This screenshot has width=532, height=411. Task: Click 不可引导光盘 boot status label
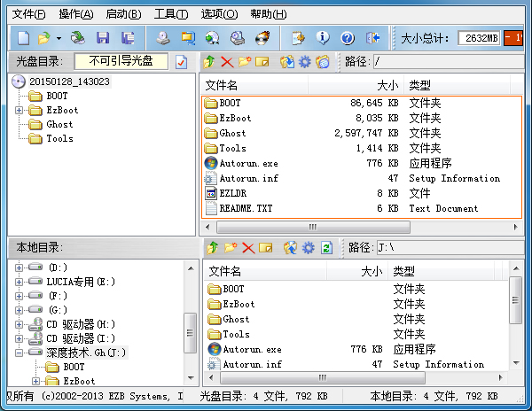[x=121, y=61]
